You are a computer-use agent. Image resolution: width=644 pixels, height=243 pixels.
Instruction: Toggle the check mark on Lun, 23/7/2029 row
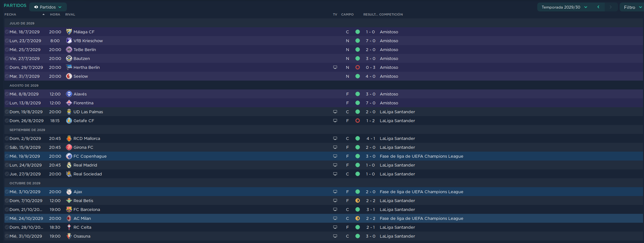click(7, 41)
